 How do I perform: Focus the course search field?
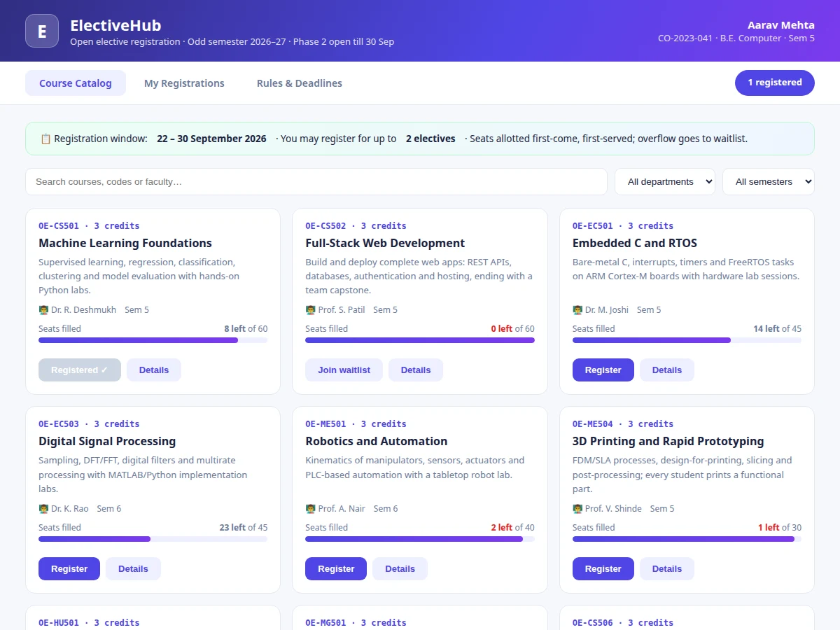[x=316, y=181]
